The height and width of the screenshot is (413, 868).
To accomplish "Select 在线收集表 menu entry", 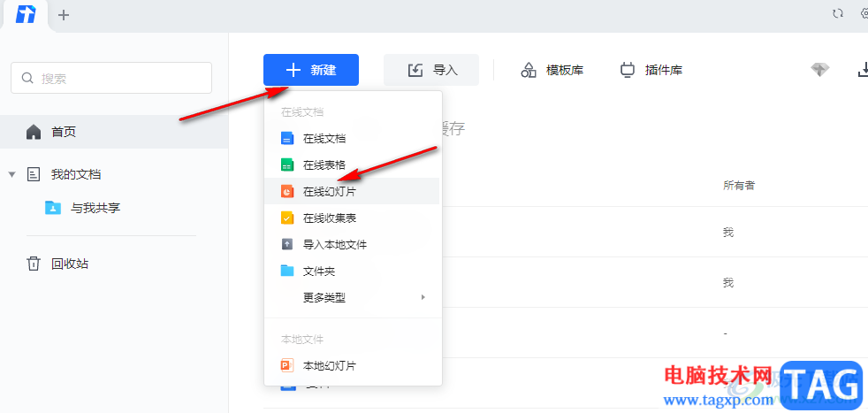I will (x=353, y=218).
